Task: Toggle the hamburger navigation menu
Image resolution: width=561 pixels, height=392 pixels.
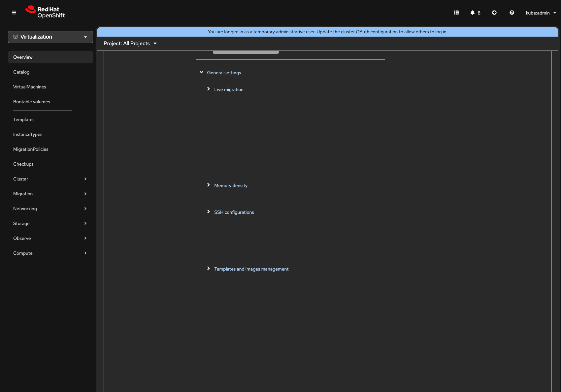Action: [14, 13]
